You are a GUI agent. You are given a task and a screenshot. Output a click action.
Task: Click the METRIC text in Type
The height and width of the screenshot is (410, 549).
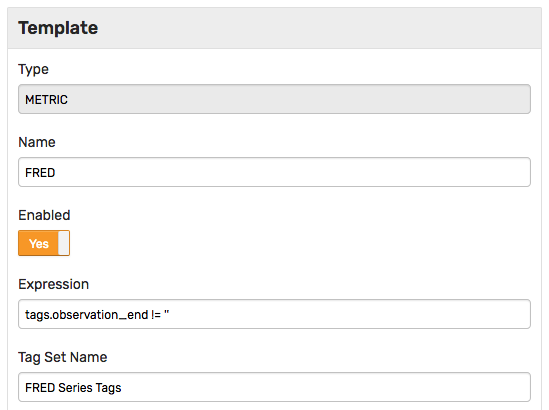tap(46, 100)
